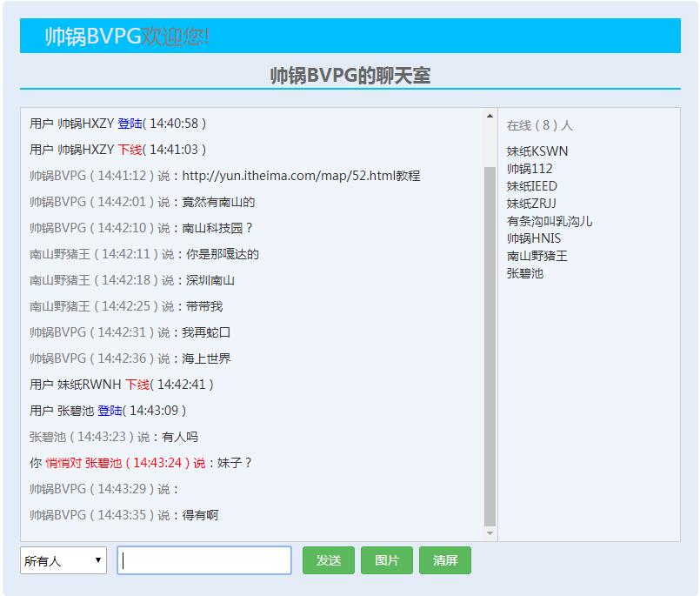
Task: Click the 图片 image button
Action: coord(387,560)
